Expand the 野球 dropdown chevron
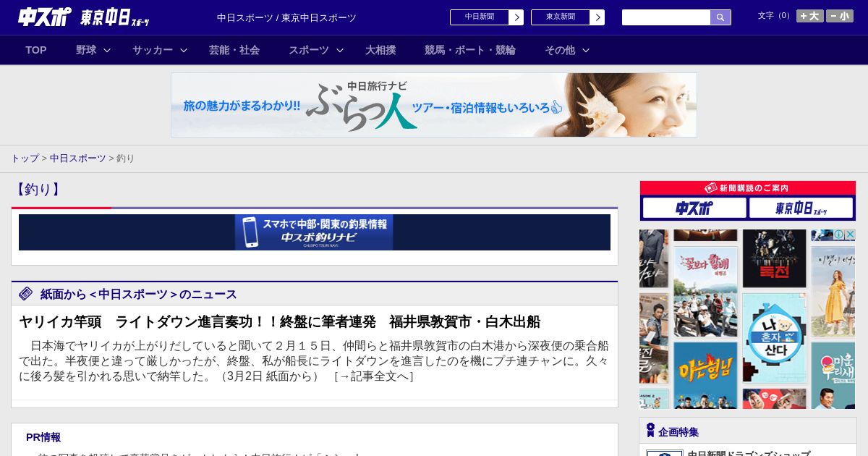868x456 pixels. [x=107, y=50]
